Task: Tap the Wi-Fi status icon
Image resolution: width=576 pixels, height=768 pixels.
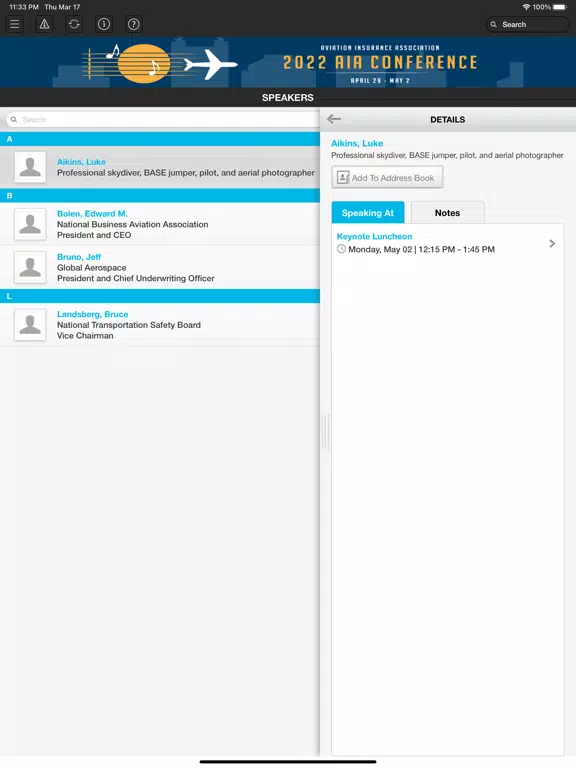Action: point(526,7)
